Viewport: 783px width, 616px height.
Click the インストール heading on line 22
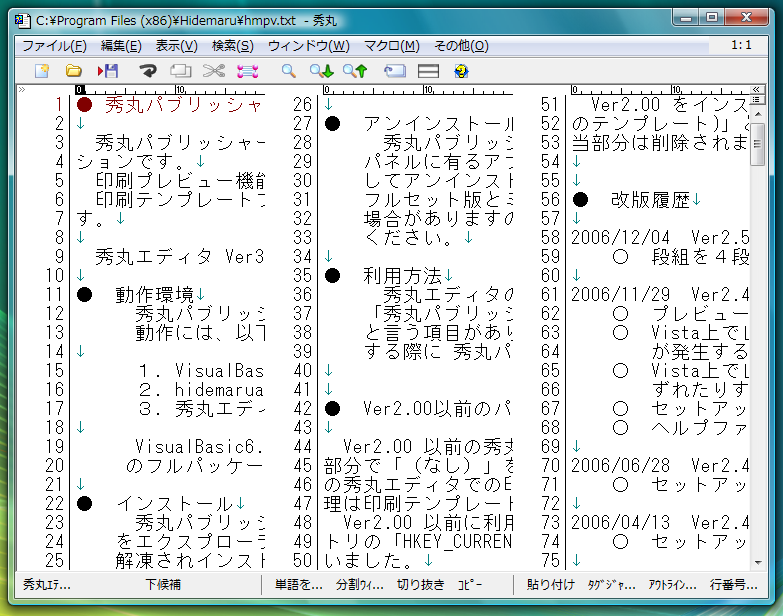tap(174, 504)
